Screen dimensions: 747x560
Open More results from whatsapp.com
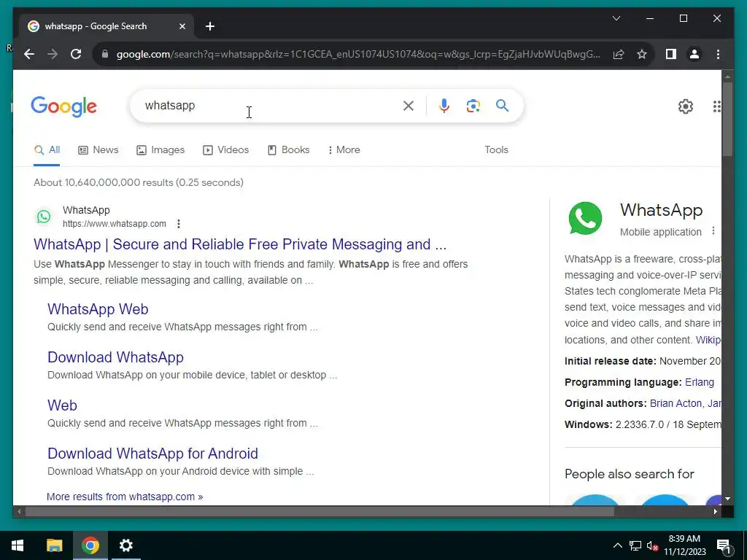point(125,497)
